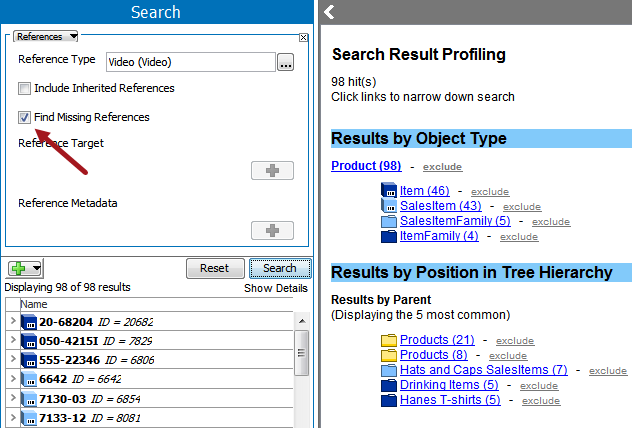632x428 pixels.
Task: Expand the 6642 result row
Action: (x=13, y=378)
